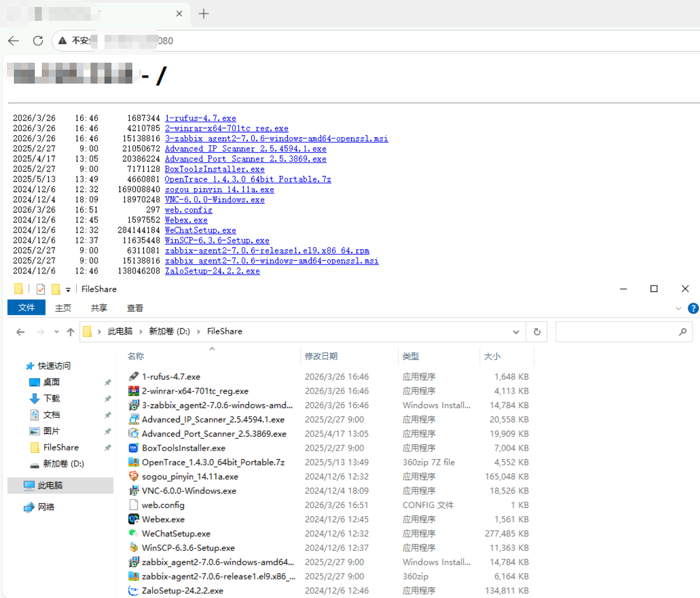Open 文档 in the navigation pane
700x598 pixels.
click(52, 415)
